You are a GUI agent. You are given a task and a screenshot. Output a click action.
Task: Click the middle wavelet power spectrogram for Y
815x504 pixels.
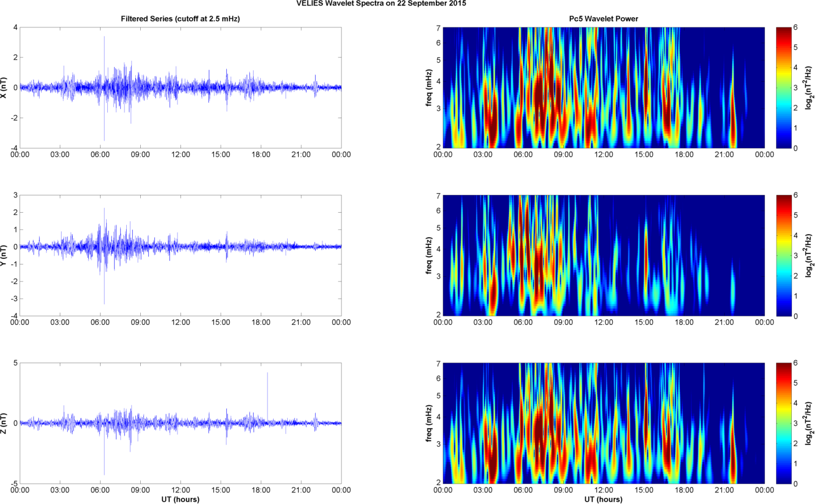click(603, 255)
